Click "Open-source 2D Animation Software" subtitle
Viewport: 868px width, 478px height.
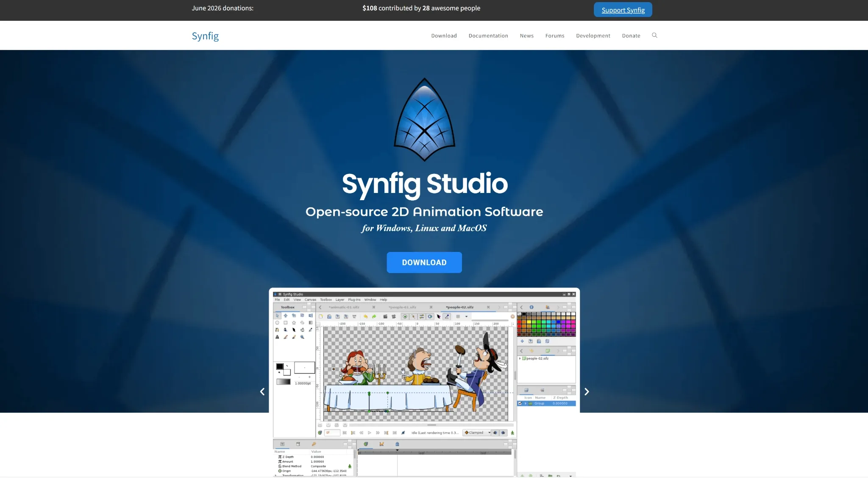tap(424, 212)
